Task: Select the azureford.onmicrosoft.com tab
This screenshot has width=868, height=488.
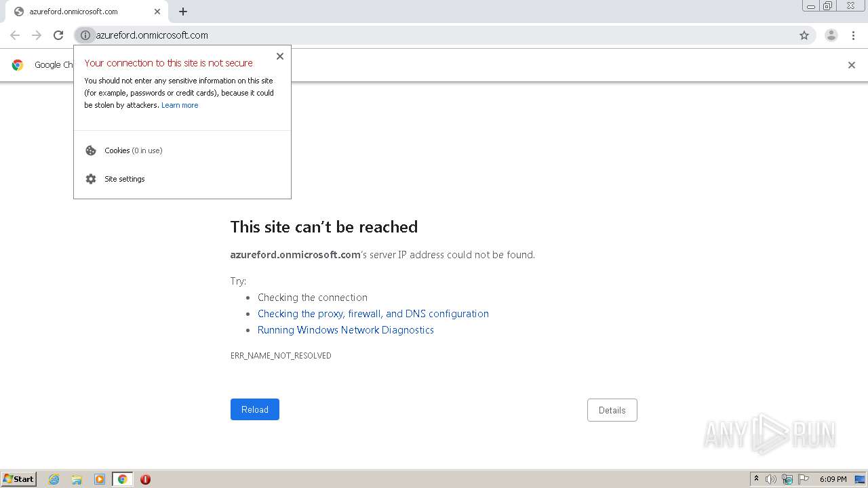Action: [x=87, y=12]
